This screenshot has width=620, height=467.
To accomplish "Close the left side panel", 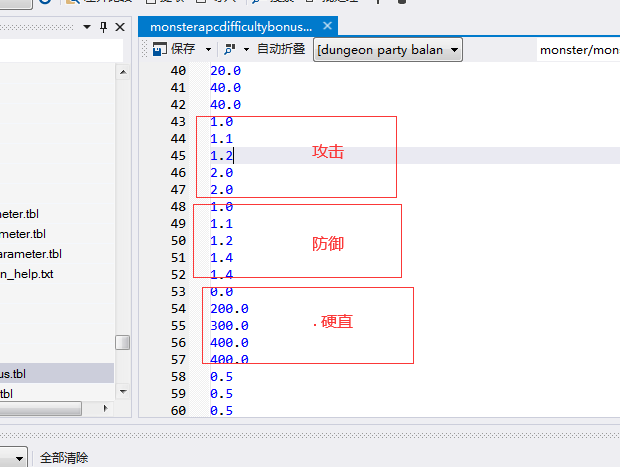I will coord(120,26).
